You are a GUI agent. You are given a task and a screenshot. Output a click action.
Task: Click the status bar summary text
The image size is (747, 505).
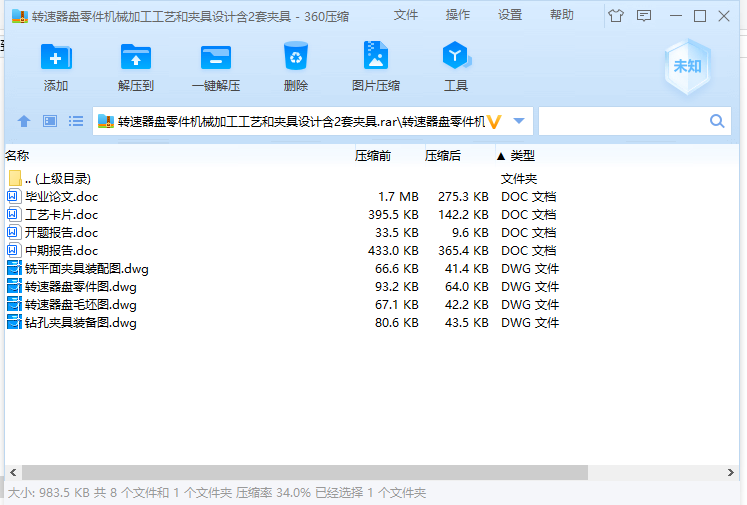217,493
